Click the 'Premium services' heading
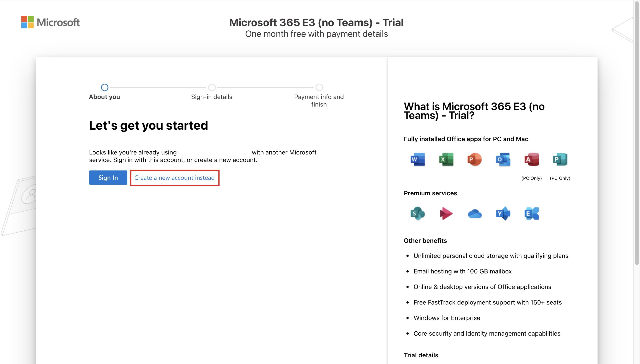Screen dimensions: 640x364 [430, 193]
